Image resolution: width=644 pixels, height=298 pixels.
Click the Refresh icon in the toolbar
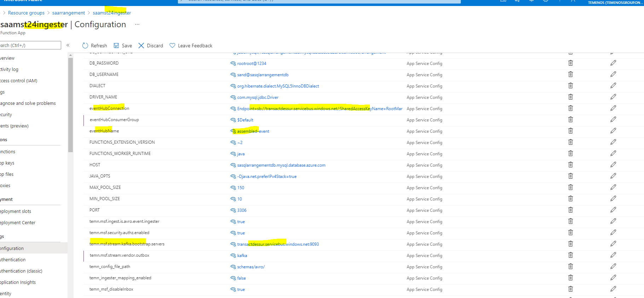click(x=85, y=46)
